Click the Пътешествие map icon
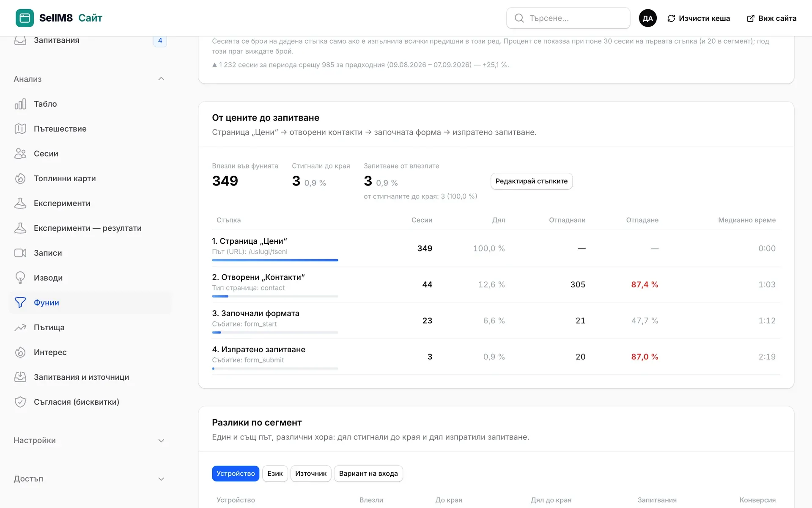 pos(20,129)
